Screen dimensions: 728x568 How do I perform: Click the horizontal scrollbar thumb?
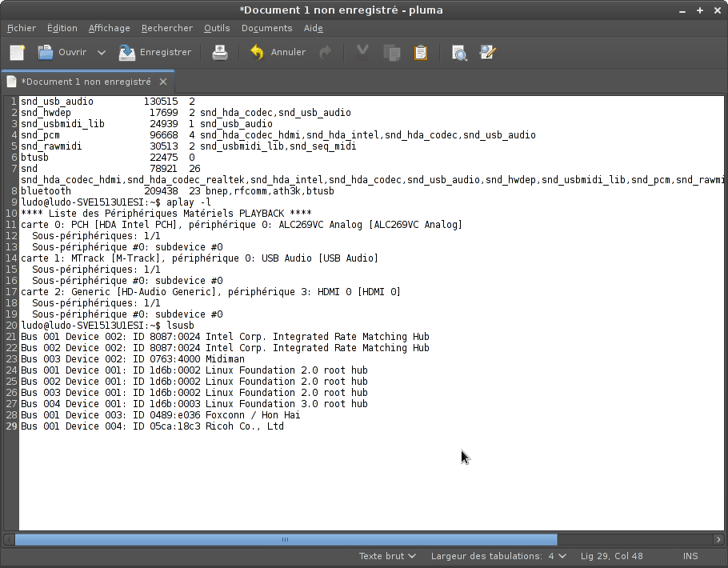coord(286,540)
